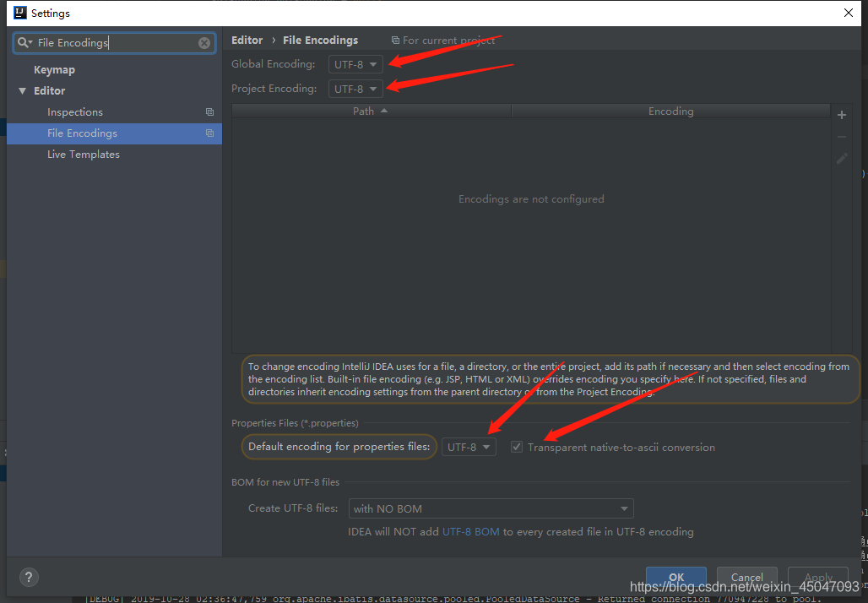Viewport: 868px width, 603px height.
Task: Click the edit encoding pencil icon
Action: [x=842, y=159]
